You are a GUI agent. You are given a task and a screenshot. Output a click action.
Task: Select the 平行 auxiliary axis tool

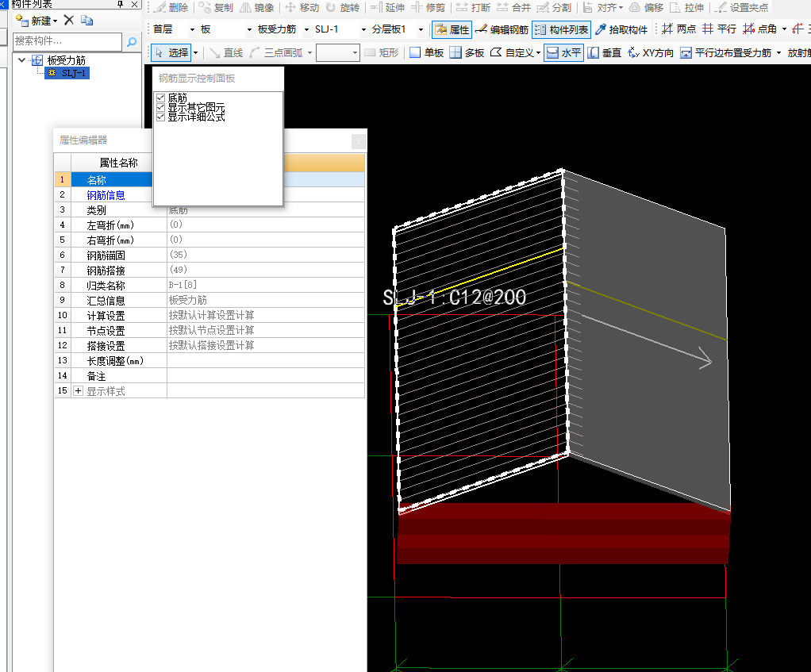[x=720, y=29]
